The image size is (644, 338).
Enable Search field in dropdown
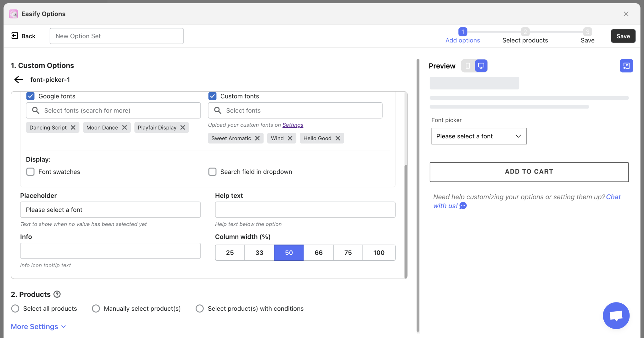pyautogui.click(x=213, y=172)
